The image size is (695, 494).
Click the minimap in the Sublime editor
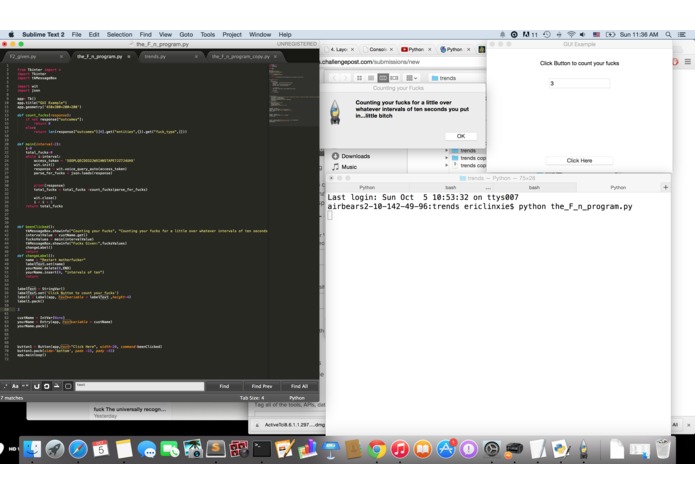[293, 94]
